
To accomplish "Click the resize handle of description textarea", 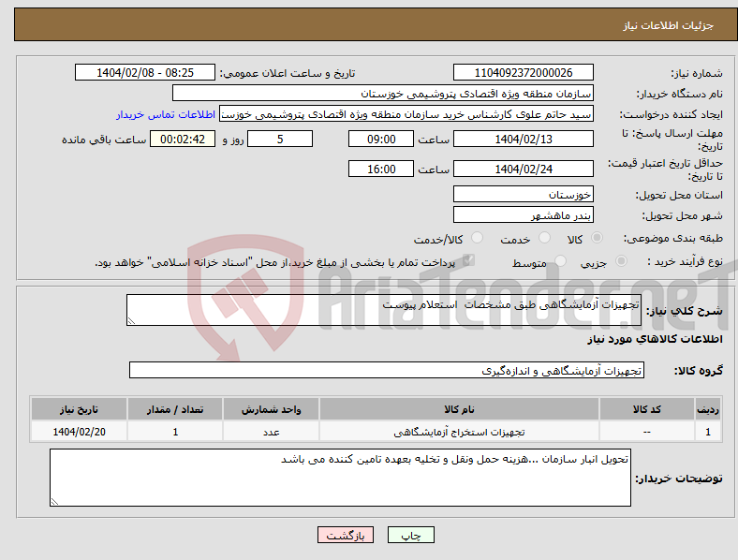I will [131, 321].
